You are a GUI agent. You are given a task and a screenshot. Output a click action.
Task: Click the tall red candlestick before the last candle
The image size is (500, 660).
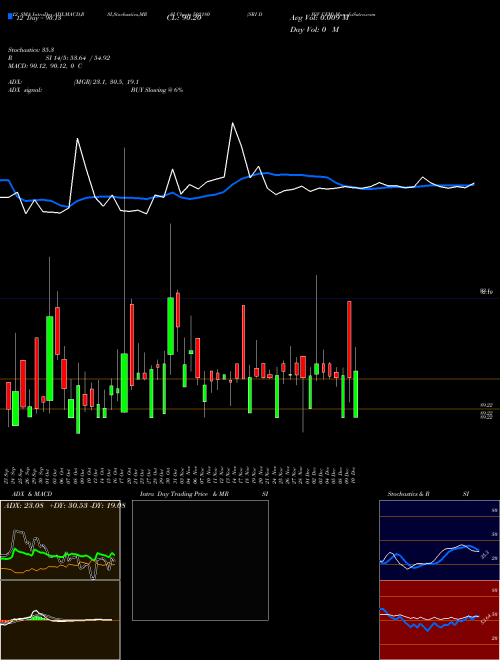(x=349, y=339)
